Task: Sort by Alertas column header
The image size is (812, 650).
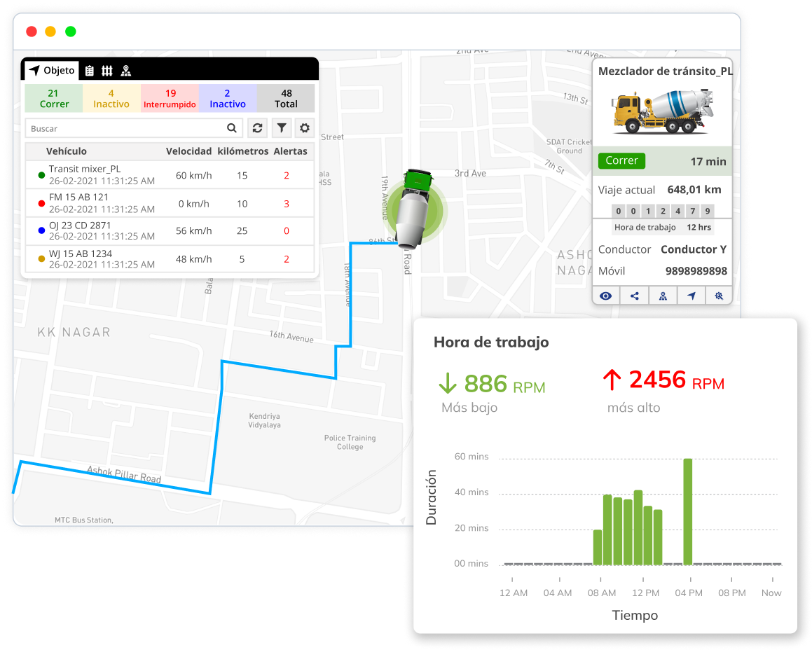Action: coord(290,151)
